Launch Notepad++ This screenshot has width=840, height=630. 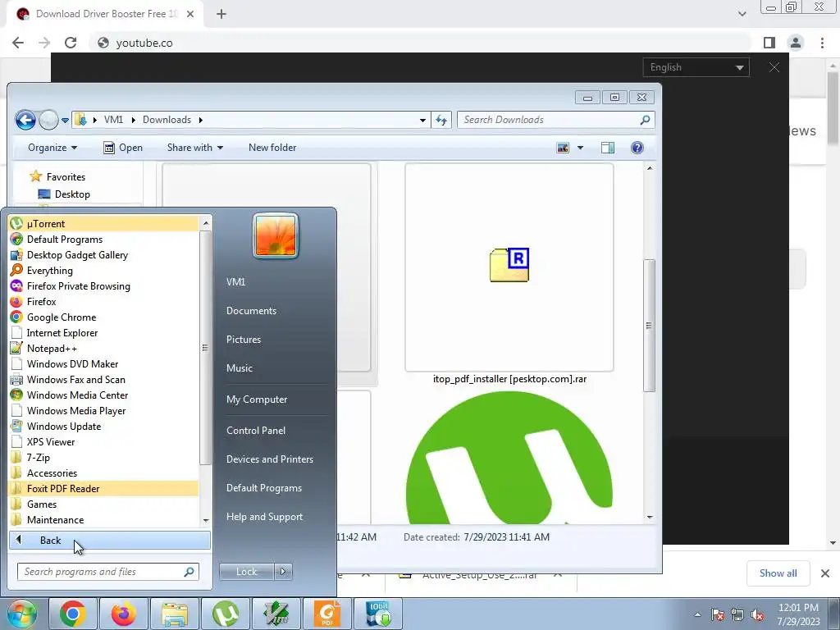click(103, 348)
